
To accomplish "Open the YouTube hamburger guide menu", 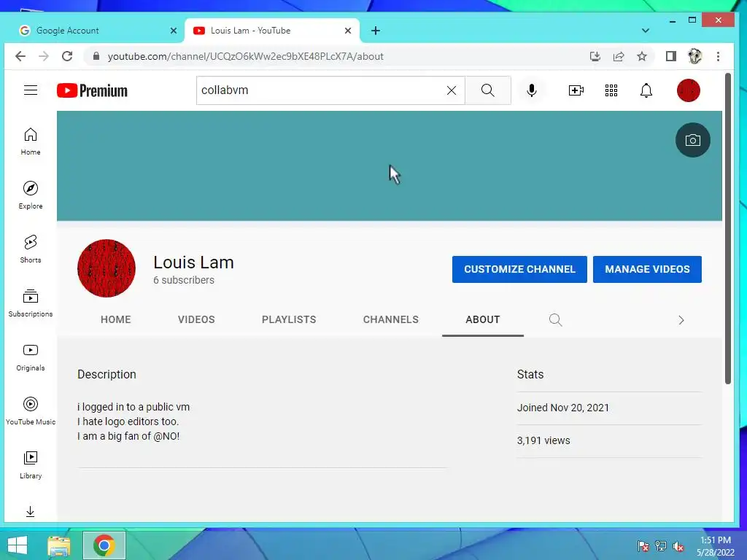I will tap(31, 90).
